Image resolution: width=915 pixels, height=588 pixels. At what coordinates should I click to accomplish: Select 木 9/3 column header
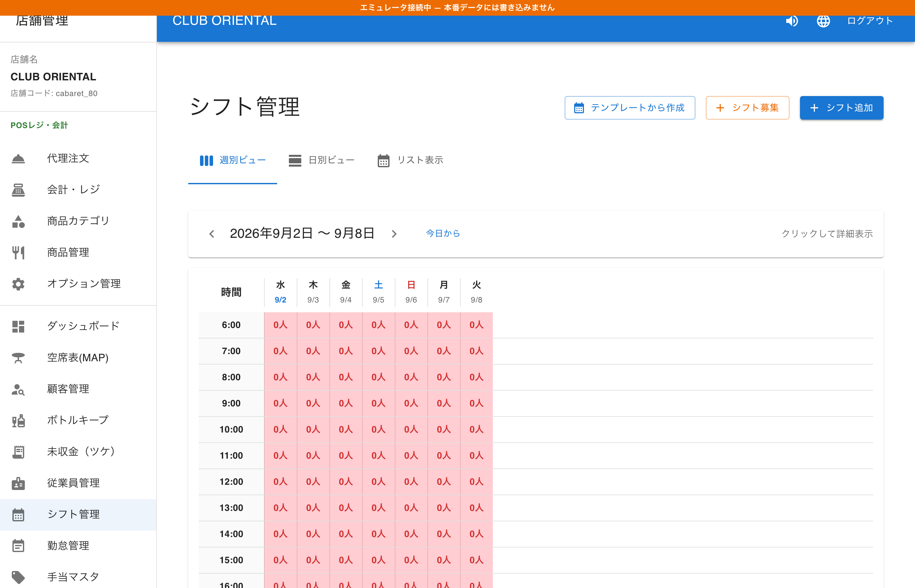click(x=313, y=292)
